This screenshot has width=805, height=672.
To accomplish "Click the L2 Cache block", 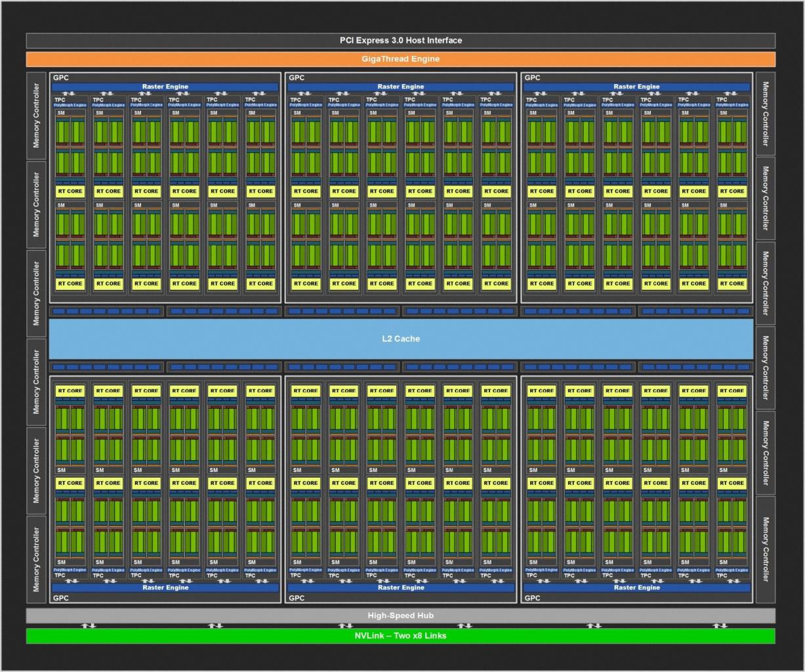I will (401, 339).
